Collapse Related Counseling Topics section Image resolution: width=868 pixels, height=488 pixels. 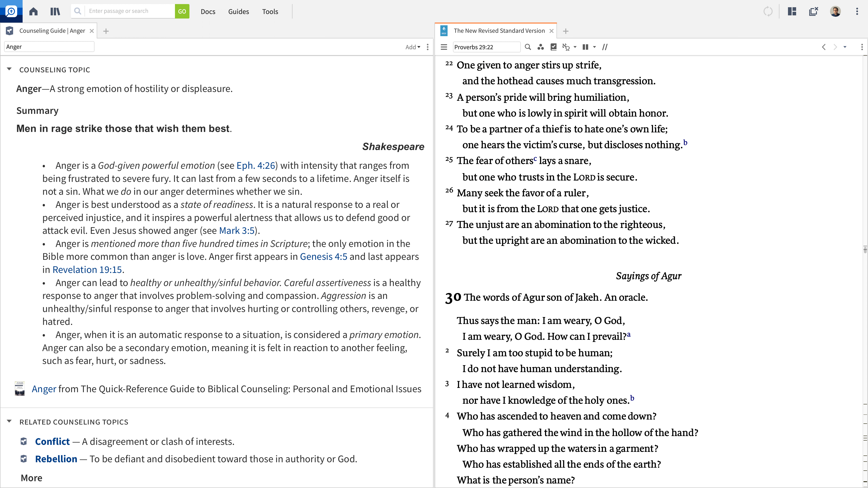click(x=9, y=421)
